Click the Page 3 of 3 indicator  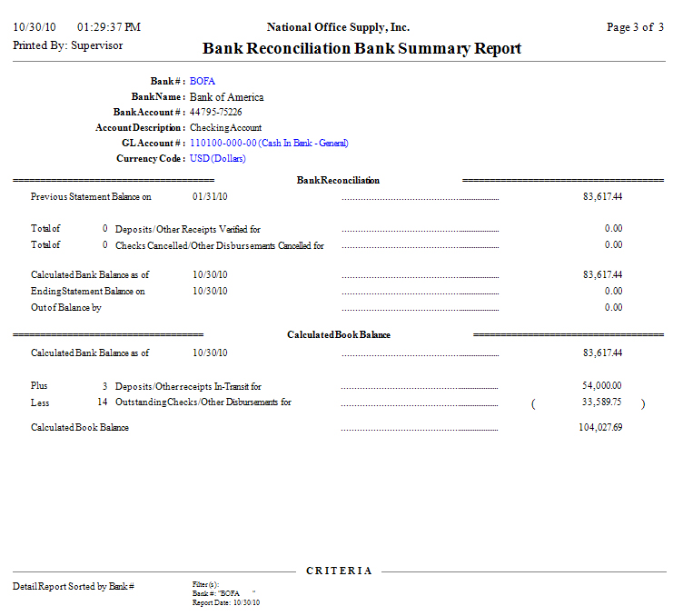(635, 27)
